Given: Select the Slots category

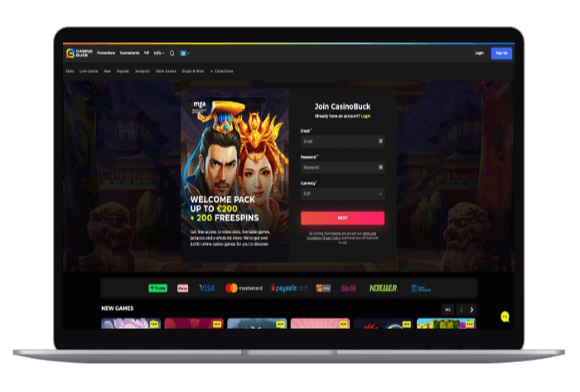Looking at the screenshot, I should (x=70, y=71).
